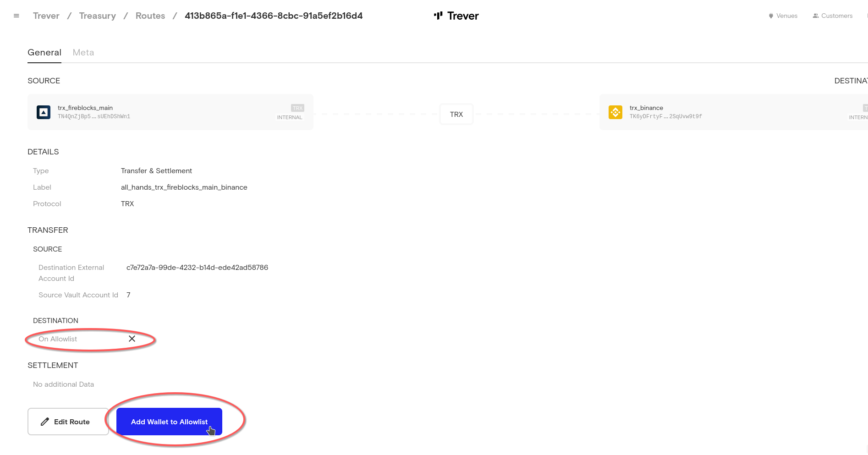Open the trx_binance destination card
Viewport: 868px width, 455px height.
click(x=733, y=112)
